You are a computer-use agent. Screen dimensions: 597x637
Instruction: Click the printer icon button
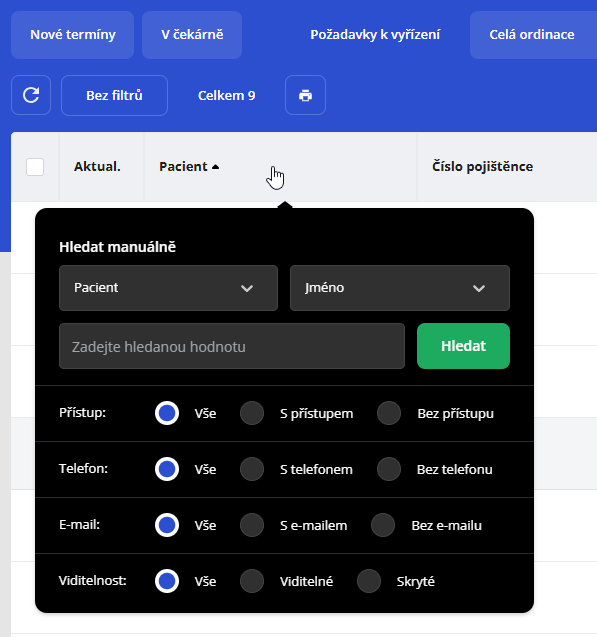tap(305, 95)
